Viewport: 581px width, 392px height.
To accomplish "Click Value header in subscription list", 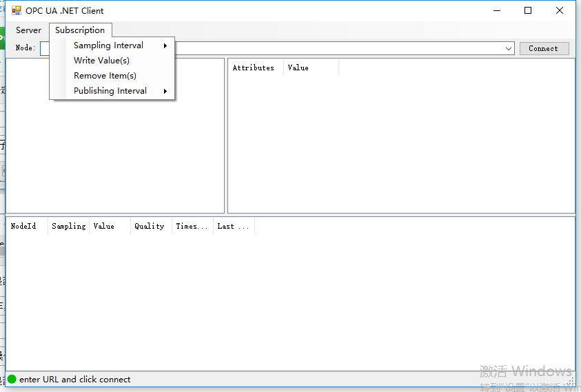I will (x=110, y=226).
